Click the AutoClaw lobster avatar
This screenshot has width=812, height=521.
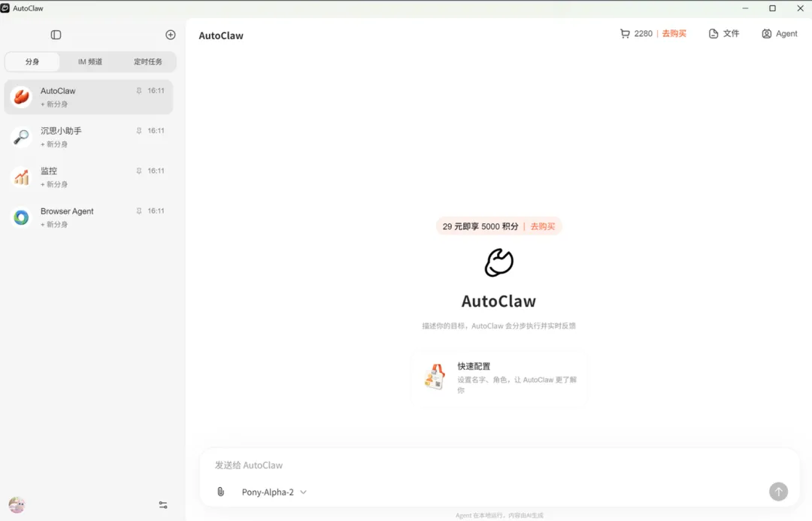click(21, 97)
